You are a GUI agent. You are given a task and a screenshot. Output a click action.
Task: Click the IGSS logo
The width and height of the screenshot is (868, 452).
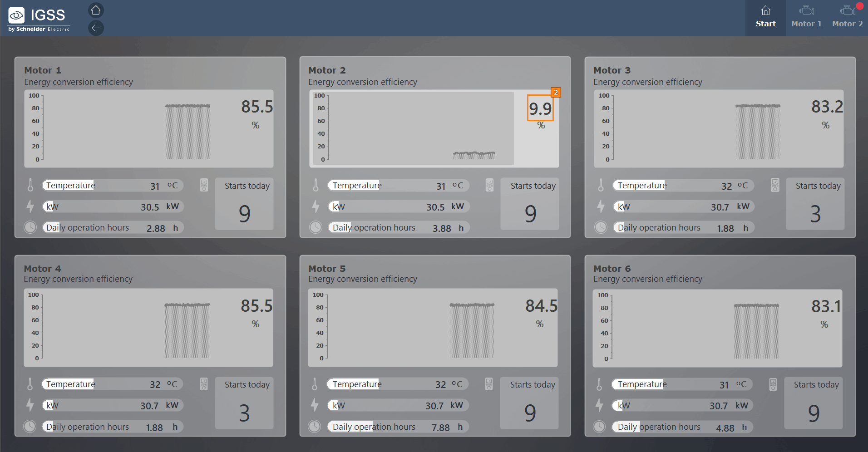click(39, 19)
